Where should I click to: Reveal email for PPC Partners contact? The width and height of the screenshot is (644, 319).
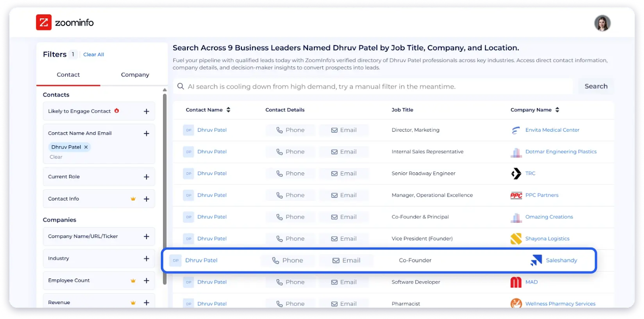[x=344, y=195]
